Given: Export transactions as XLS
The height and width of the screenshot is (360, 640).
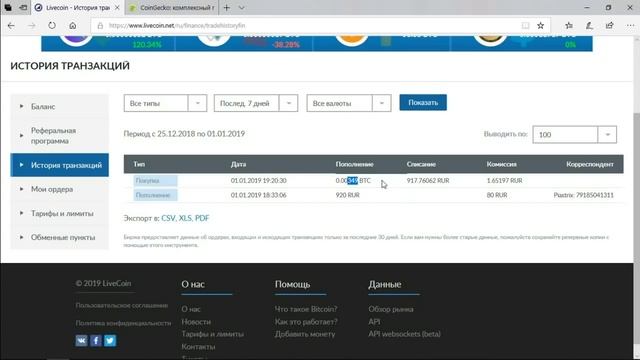Looking at the screenshot, I should [185, 218].
